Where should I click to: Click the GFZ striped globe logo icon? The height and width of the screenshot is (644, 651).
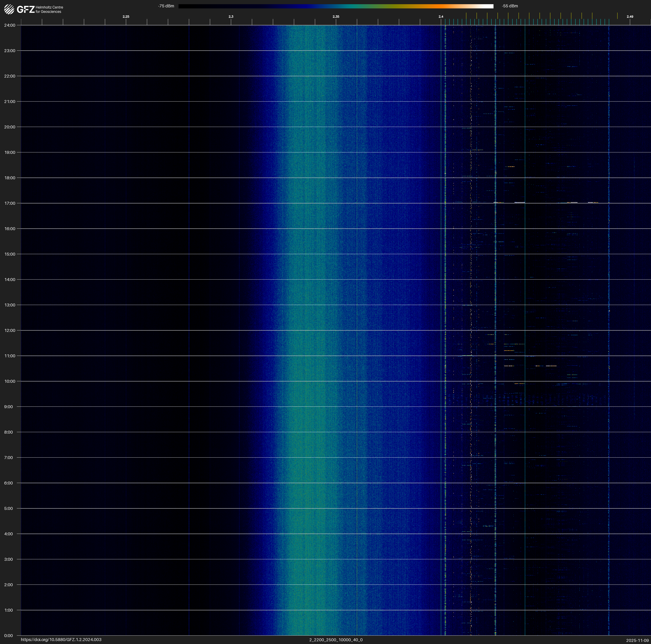pyautogui.click(x=9, y=9)
